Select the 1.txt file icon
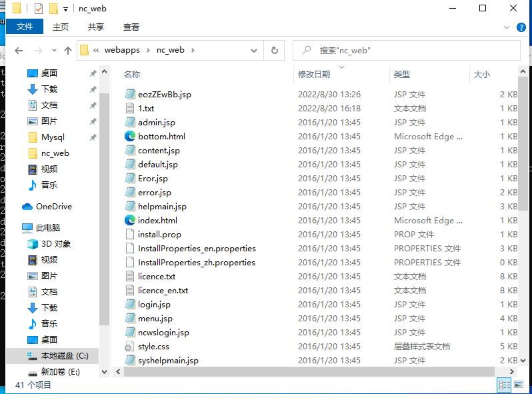 [130, 108]
